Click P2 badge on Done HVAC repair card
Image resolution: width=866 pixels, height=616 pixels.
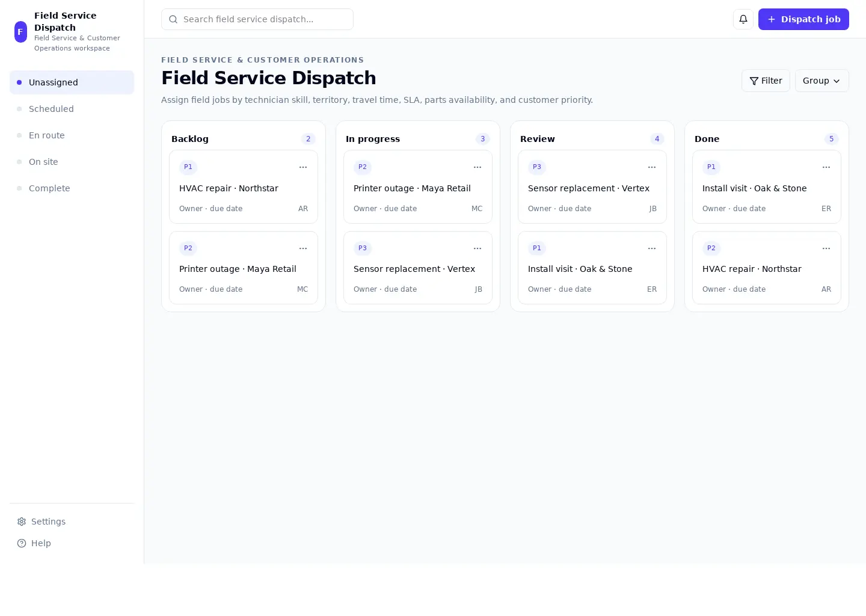coord(711,248)
